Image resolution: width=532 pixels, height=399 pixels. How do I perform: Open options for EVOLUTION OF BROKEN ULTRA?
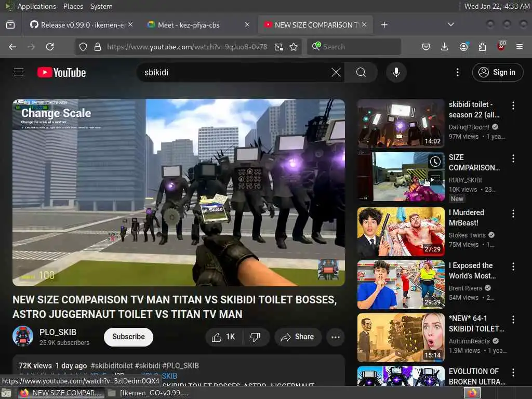click(x=513, y=373)
